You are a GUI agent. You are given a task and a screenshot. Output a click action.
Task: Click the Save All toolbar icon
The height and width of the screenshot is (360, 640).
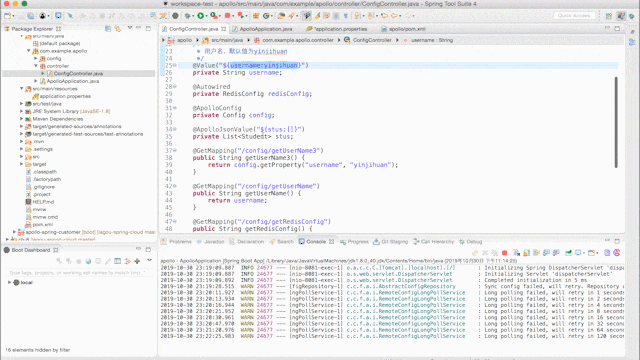31,16
